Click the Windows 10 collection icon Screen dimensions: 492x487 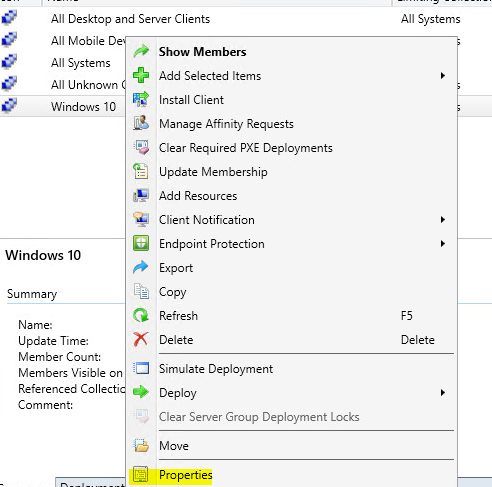9,106
